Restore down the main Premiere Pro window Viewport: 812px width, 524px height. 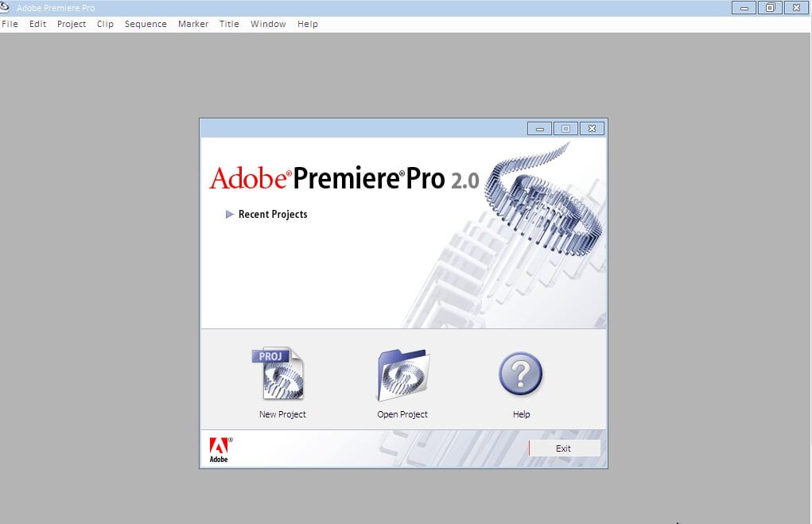(770, 8)
